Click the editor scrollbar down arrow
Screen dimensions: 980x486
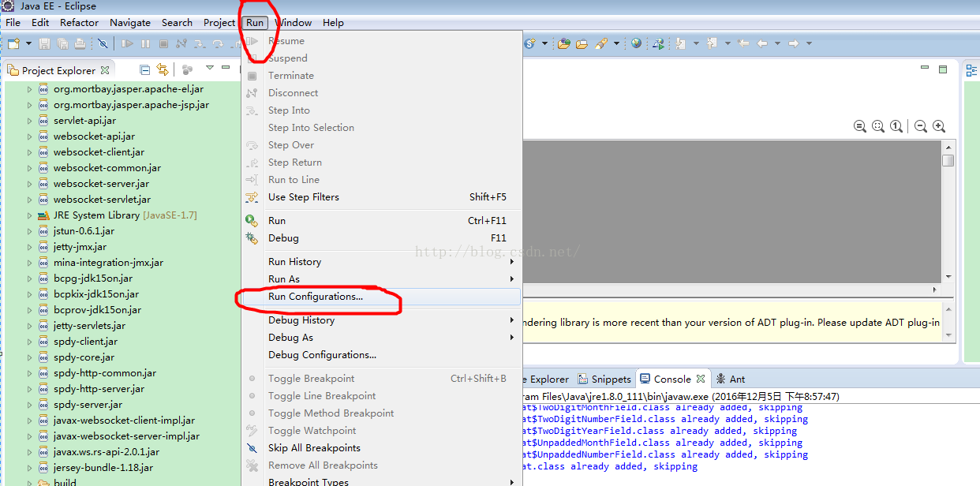pyautogui.click(x=948, y=277)
